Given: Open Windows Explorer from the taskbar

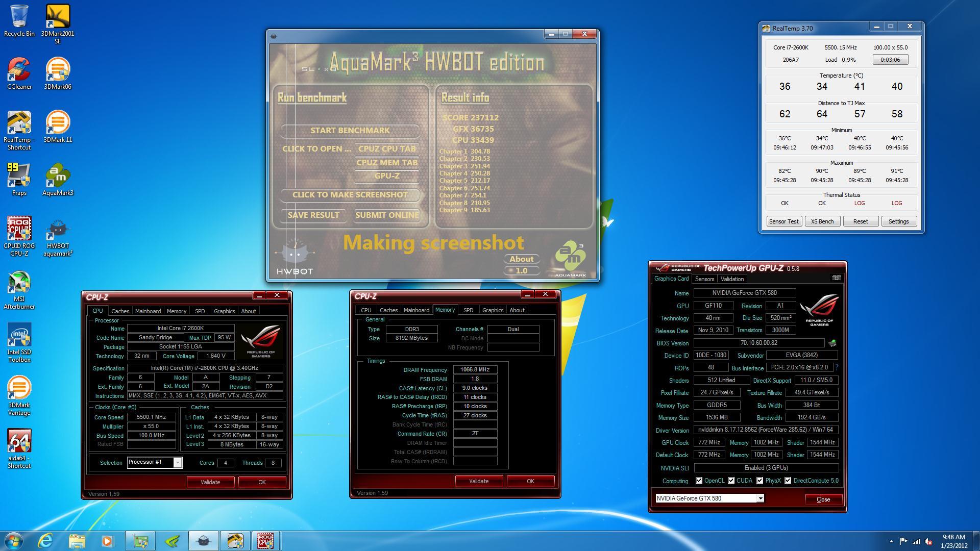Looking at the screenshot, I should (77, 541).
